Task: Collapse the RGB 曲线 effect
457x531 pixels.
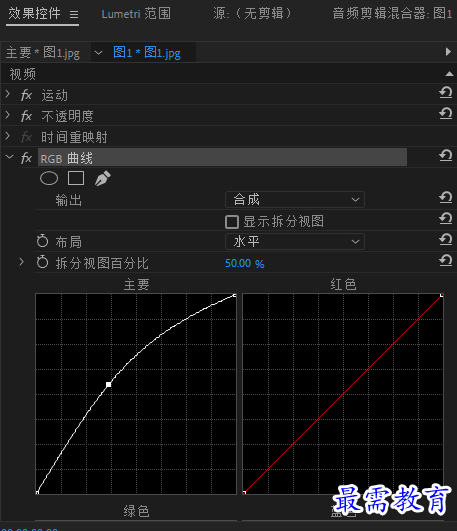Action: [x=9, y=157]
